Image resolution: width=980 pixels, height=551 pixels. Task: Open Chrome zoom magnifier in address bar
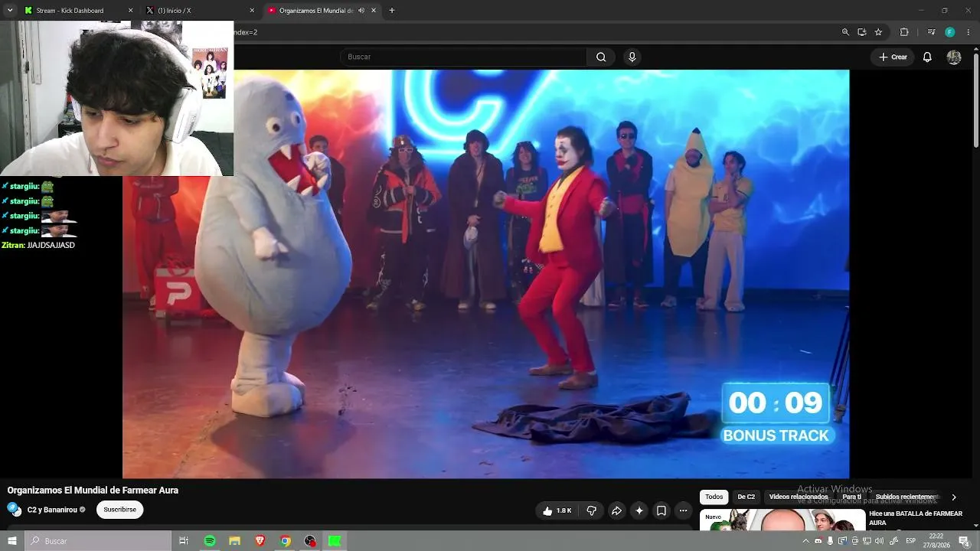pyautogui.click(x=845, y=32)
